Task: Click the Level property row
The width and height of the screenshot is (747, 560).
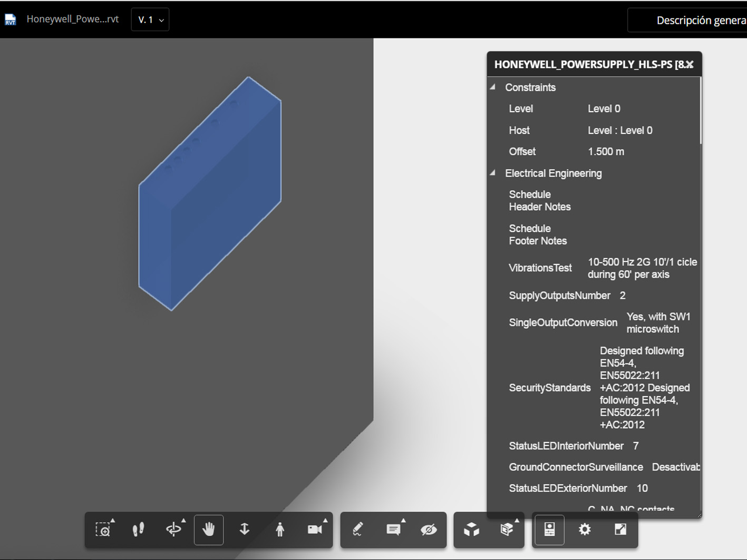Action: (594, 109)
